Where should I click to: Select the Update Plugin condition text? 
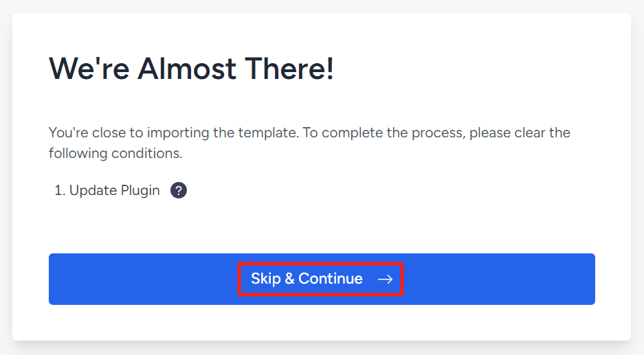coord(115,190)
